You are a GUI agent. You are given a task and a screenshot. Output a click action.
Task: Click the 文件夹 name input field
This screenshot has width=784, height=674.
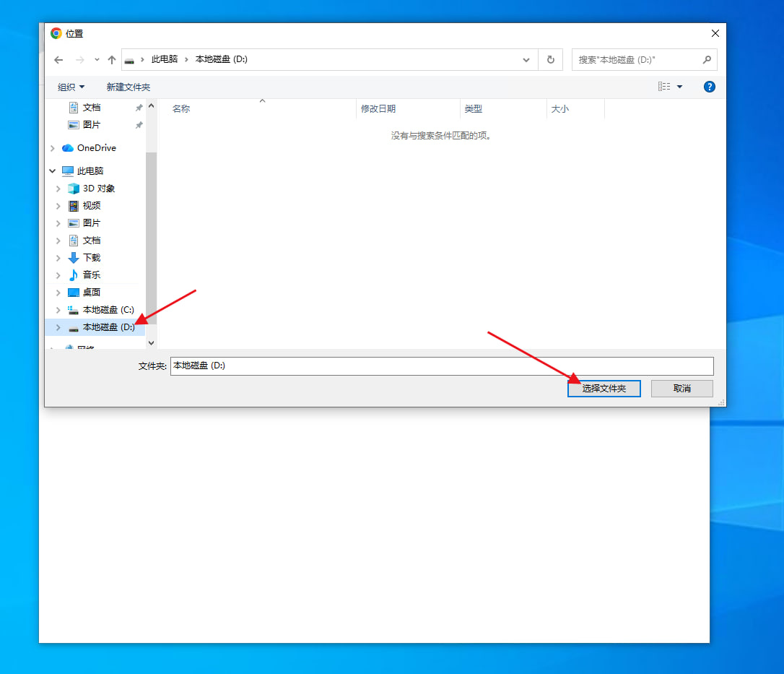pos(441,366)
